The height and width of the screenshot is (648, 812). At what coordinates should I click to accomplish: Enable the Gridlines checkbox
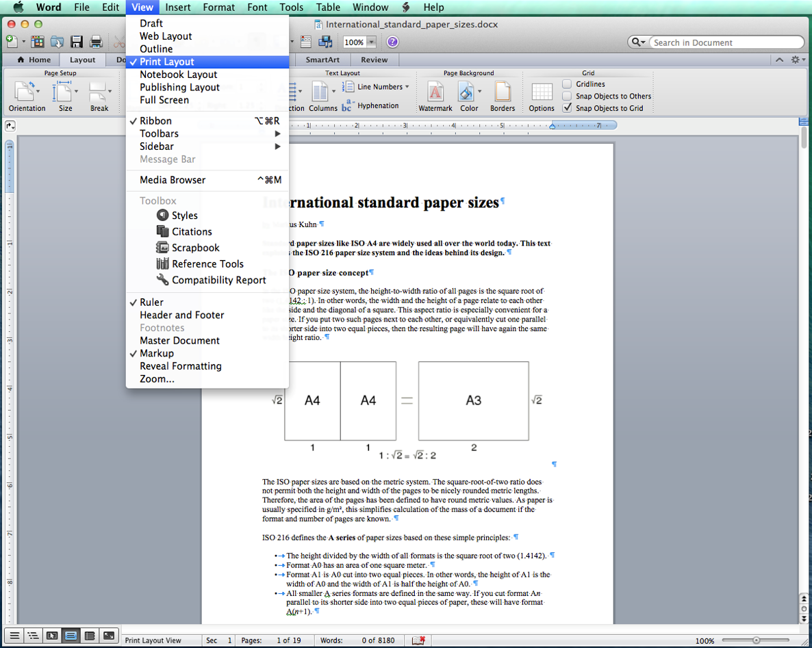567,84
